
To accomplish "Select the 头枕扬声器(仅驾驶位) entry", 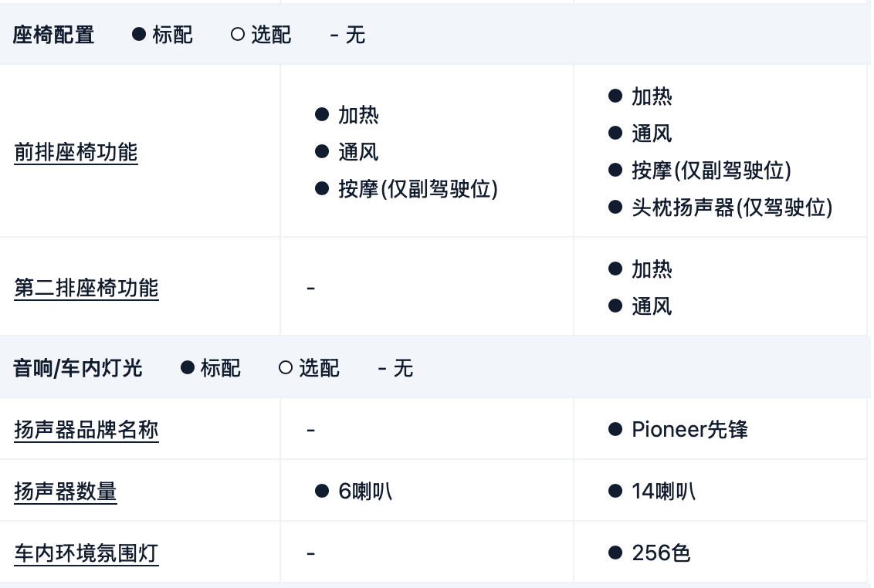I will click(732, 208).
